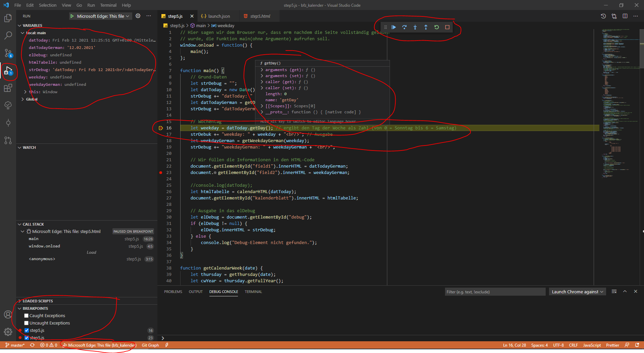Open the Run menu
644x353 pixels.
(x=91, y=5)
